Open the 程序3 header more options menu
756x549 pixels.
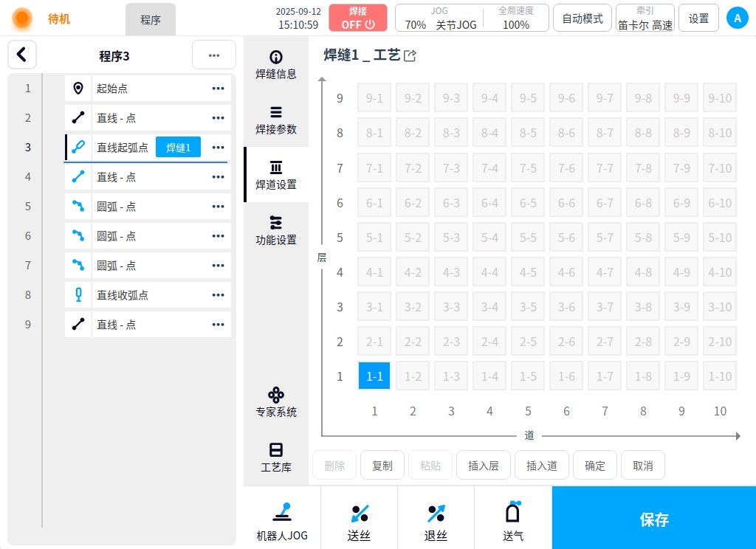point(213,55)
